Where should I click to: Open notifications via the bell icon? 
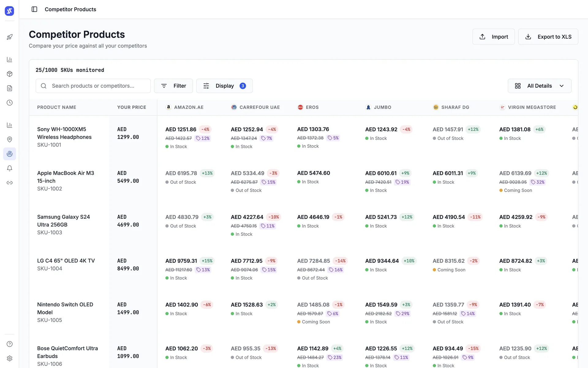click(x=9, y=168)
